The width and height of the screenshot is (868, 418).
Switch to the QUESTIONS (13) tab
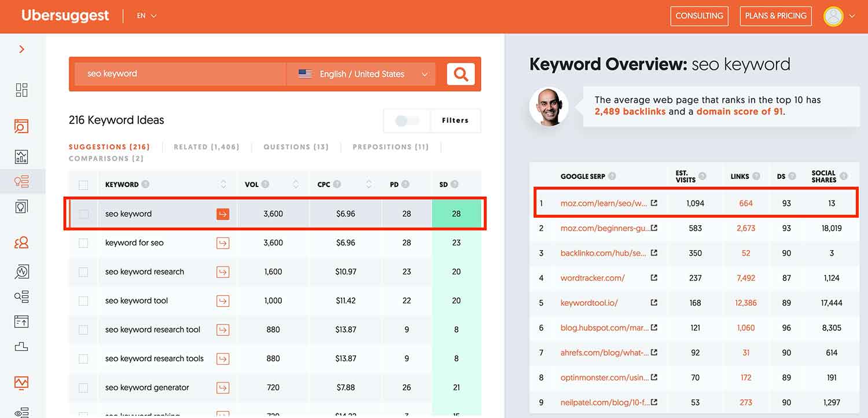pos(296,147)
